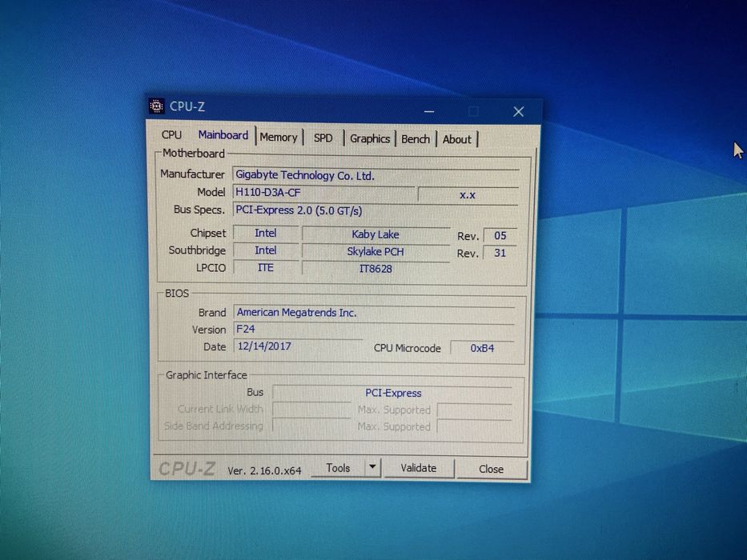This screenshot has height=560, width=747.
Task: Select the Mainboard tab
Action: tap(223, 135)
